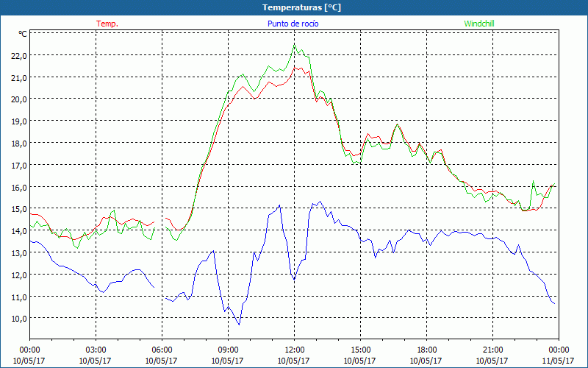
Task: Click the 03:00 time label
Action: [x=96, y=350]
